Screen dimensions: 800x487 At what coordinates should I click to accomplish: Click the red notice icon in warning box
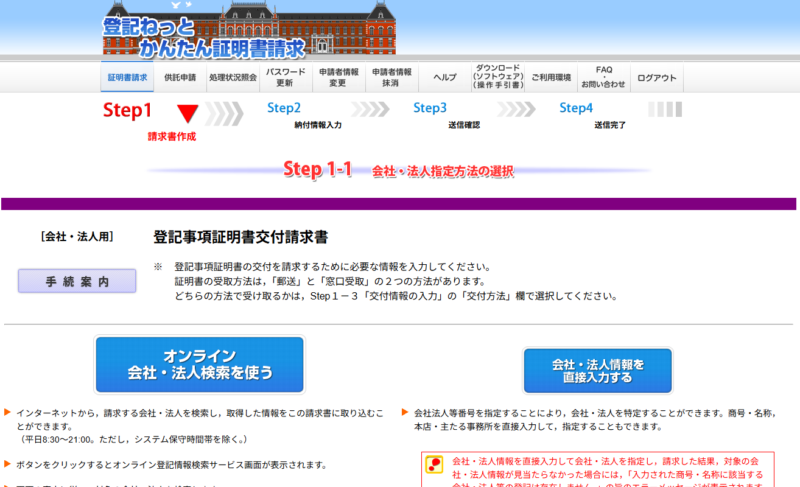coord(435,464)
